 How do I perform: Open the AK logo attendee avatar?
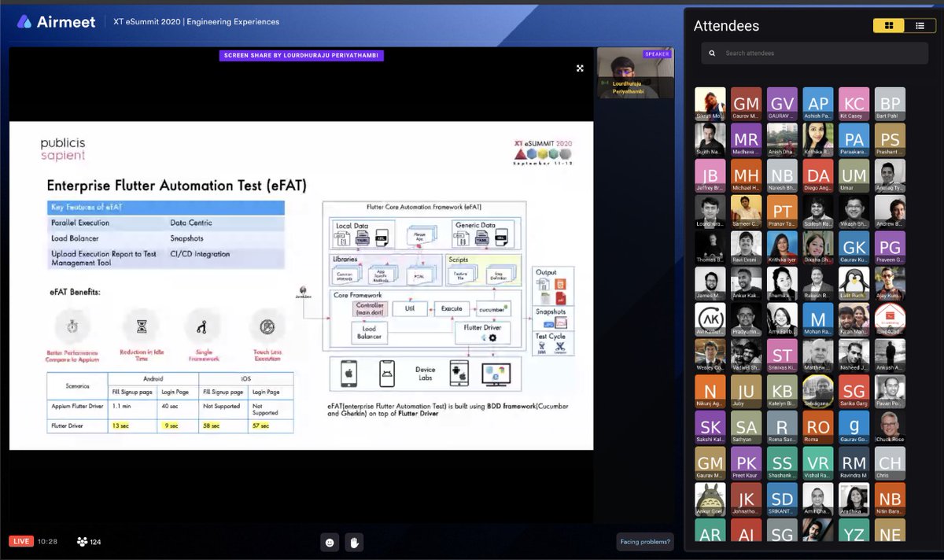(710, 319)
